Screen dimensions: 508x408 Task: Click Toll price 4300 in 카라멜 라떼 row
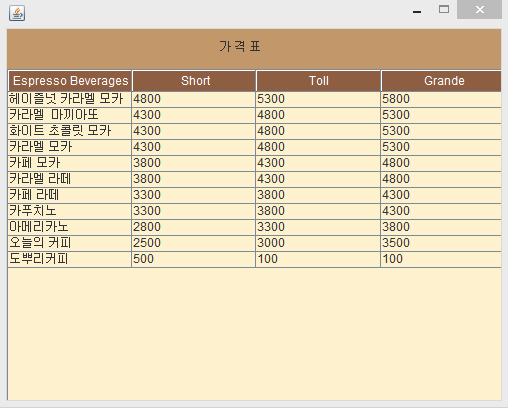318,179
